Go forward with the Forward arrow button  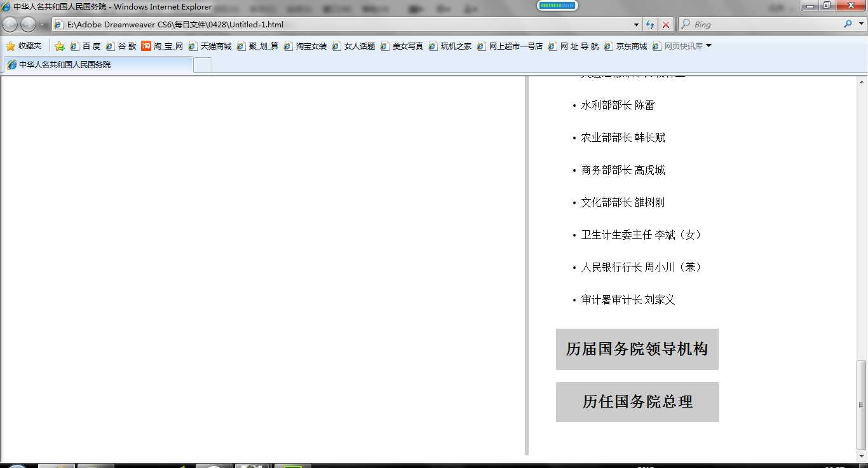point(29,25)
